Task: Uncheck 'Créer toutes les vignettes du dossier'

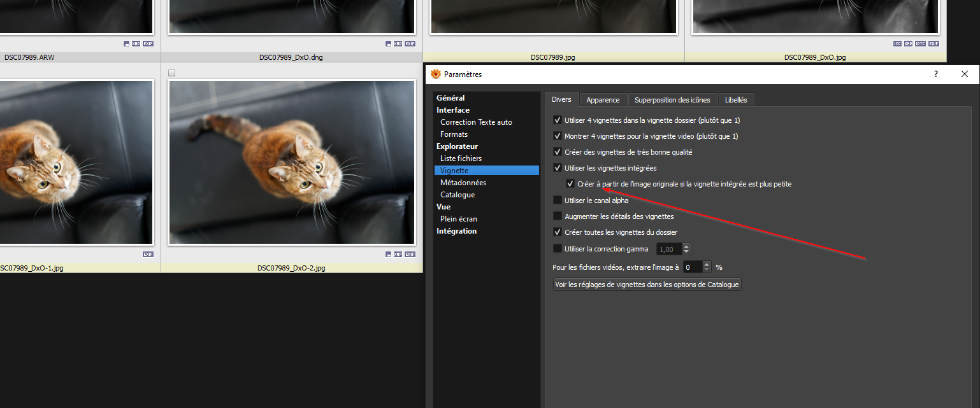Action: coord(558,232)
